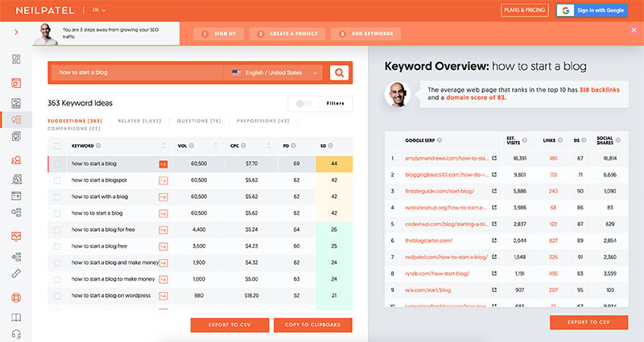Sort the table by CPC column arrows

coord(269,146)
